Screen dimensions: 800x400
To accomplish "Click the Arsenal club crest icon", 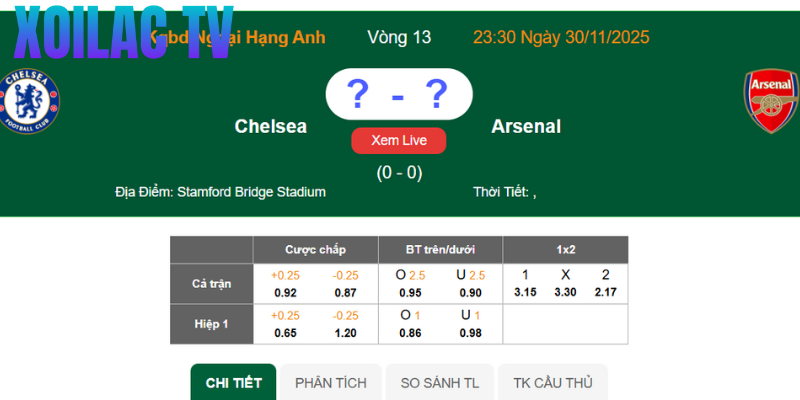I will (x=770, y=101).
